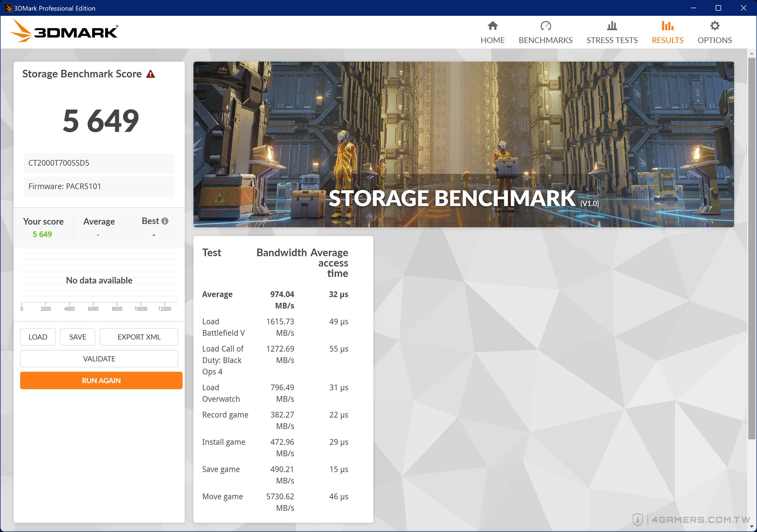
Task: Click the Results chart icon
Action: [667, 26]
